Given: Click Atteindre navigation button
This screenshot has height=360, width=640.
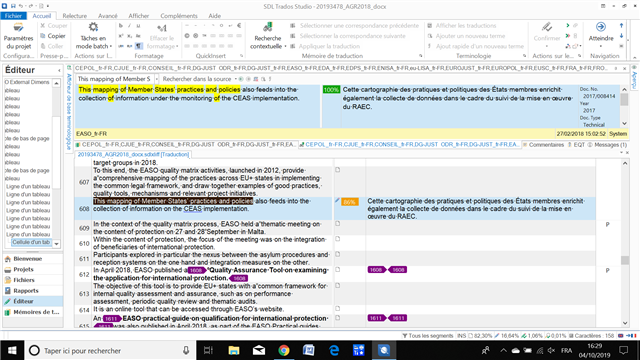Looking at the screenshot, I should [601, 33].
